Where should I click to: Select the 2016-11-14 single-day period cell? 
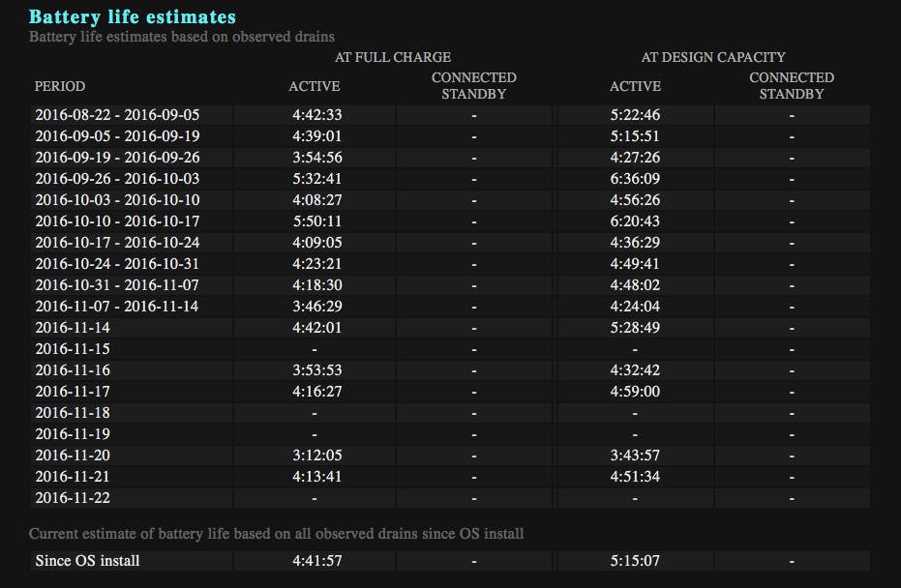coord(73,328)
